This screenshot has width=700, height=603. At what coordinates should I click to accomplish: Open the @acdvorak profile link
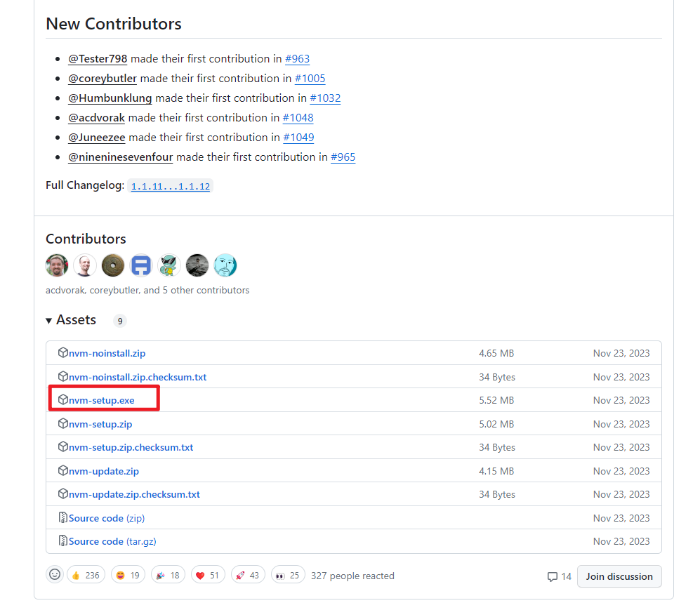click(x=96, y=118)
